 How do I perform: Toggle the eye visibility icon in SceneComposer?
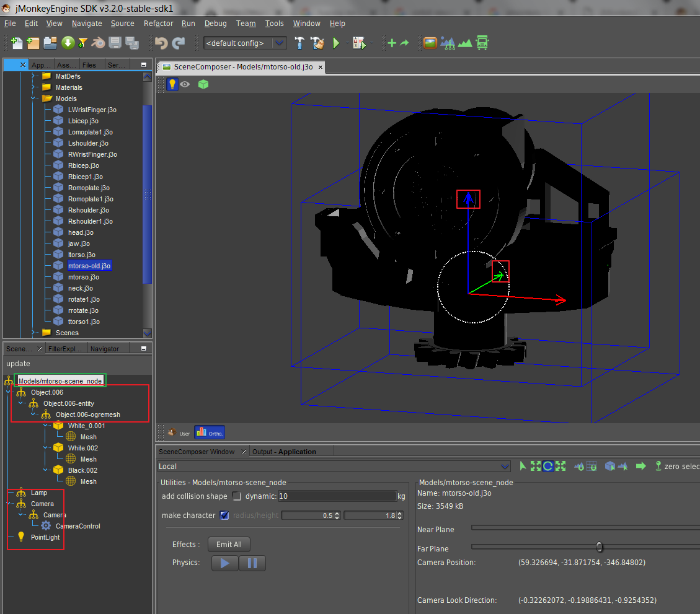point(185,84)
